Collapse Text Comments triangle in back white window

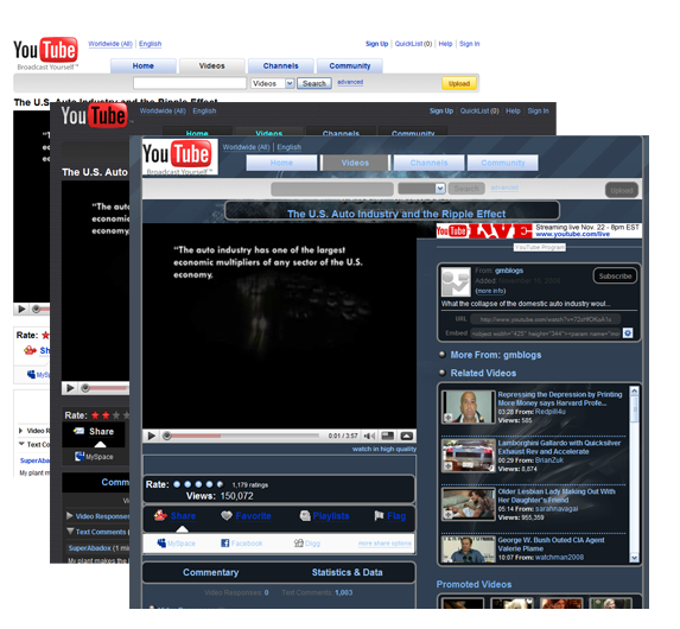click(21, 444)
